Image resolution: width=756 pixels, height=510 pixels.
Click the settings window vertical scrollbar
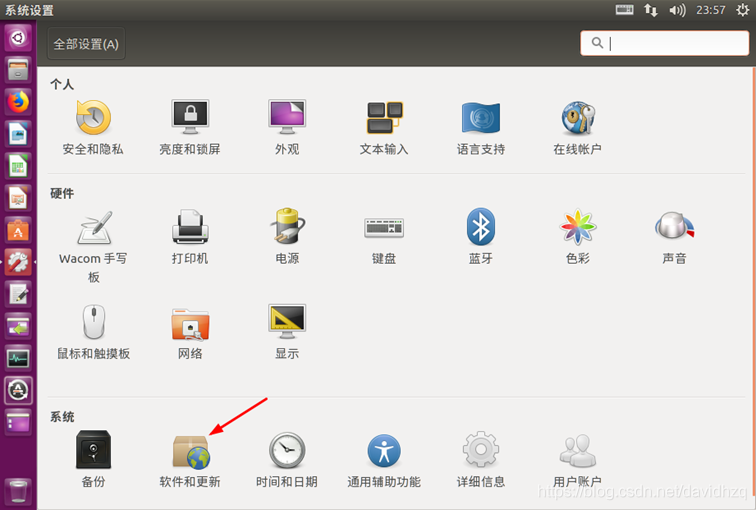[x=753, y=284]
